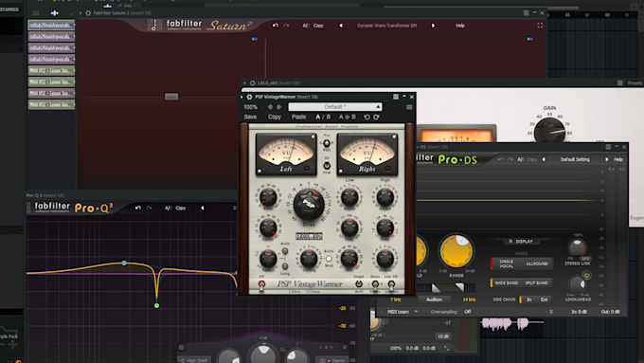Load previous preset in Pro-DS
The image size is (644, 363).
click(x=545, y=159)
